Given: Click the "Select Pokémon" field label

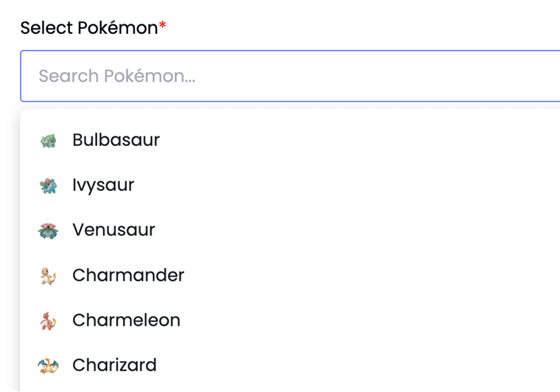Looking at the screenshot, I should (88, 28).
